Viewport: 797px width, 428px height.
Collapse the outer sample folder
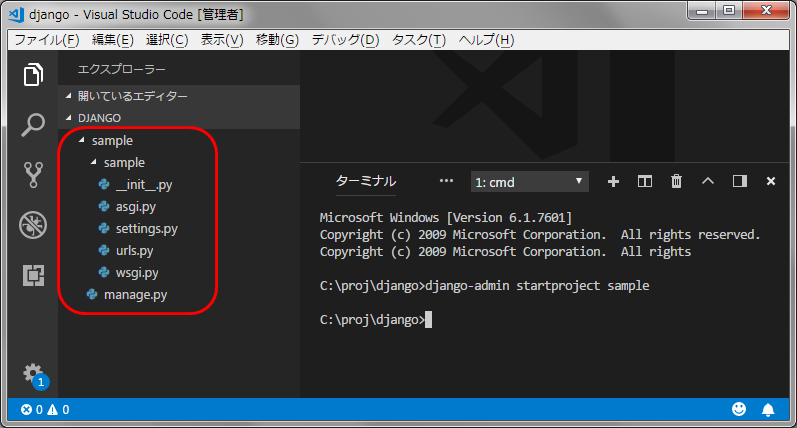tap(81, 140)
